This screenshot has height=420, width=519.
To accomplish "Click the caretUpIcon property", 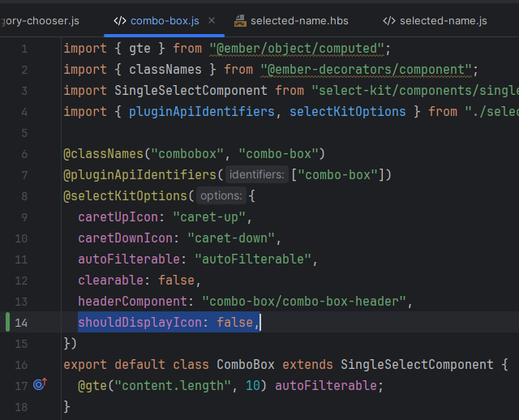I will [118, 217].
